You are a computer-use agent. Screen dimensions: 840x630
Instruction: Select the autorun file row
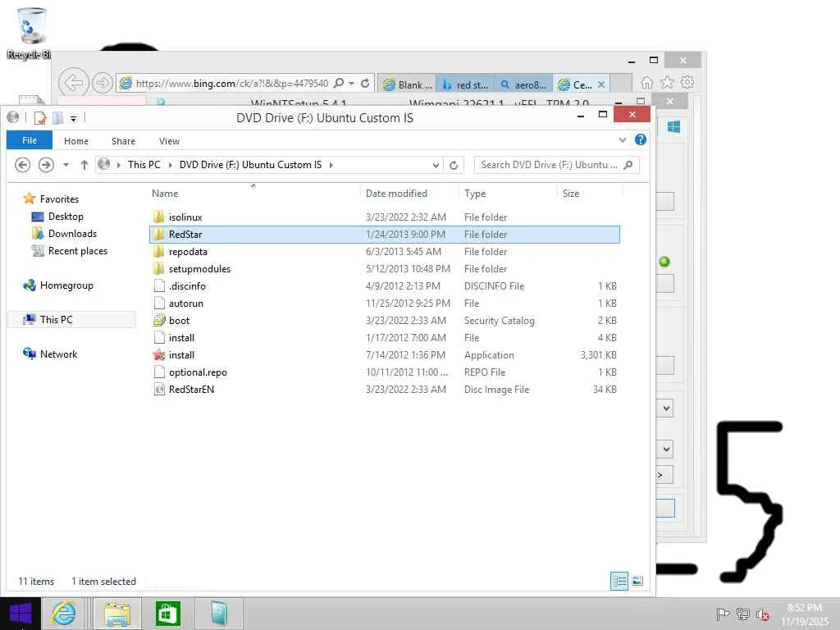[384, 304]
